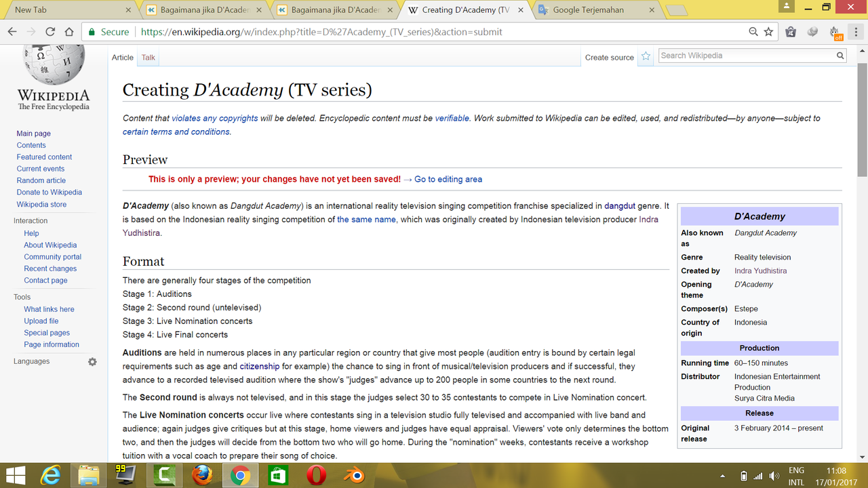Open File Explorer from the taskbar
The image size is (868, 488).
88,475
